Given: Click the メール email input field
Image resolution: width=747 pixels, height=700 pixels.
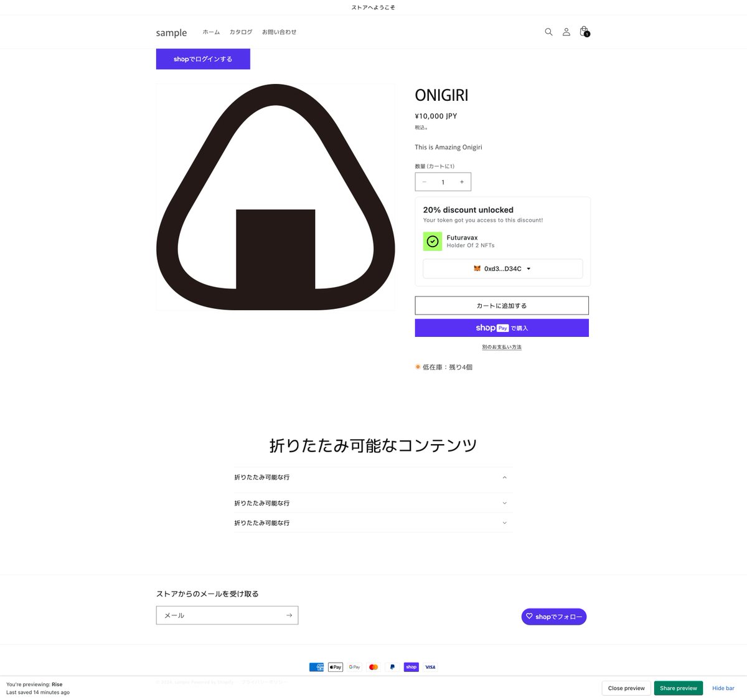Looking at the screenshot, I should click(218, 615).
